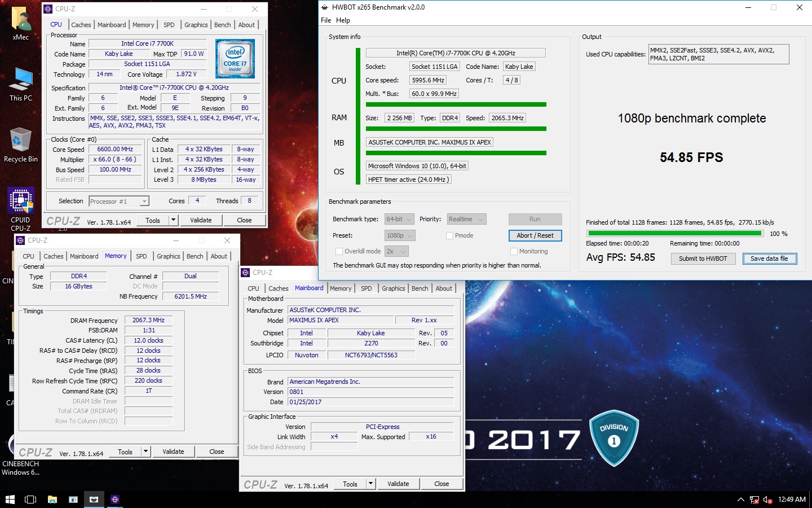The height and width of the screenshot is (508, 812).
Task: Click the HWBOT x265 title bar icon
Action: tap(324, 7)
